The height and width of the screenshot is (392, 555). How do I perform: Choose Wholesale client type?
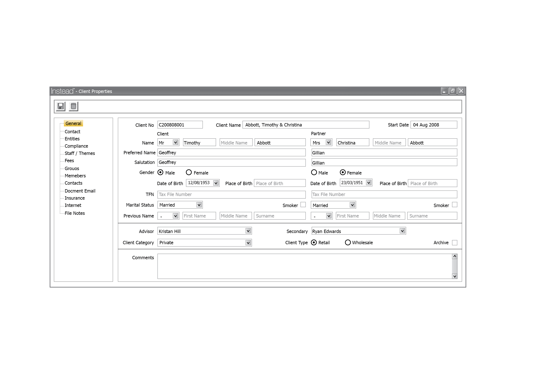click(348, 242)
